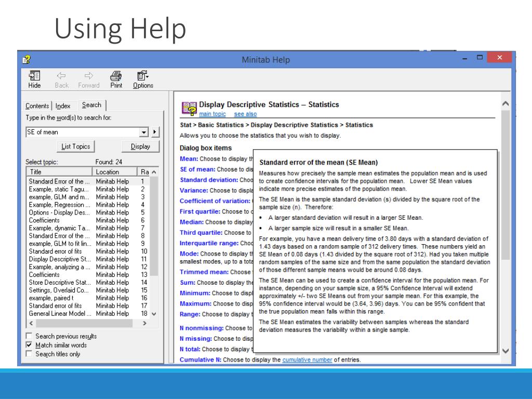Click the Trimmed mean term
Screen dimensions: 532x399
pyautogui.click(x=204, y=272)
